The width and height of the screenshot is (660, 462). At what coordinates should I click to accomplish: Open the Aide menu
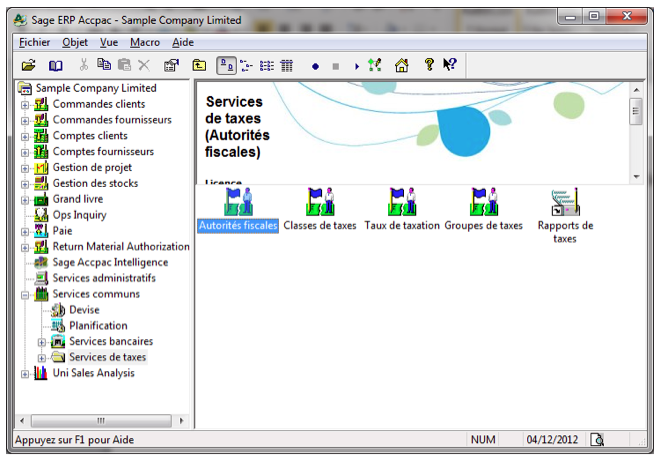click(x=183, y=42)
